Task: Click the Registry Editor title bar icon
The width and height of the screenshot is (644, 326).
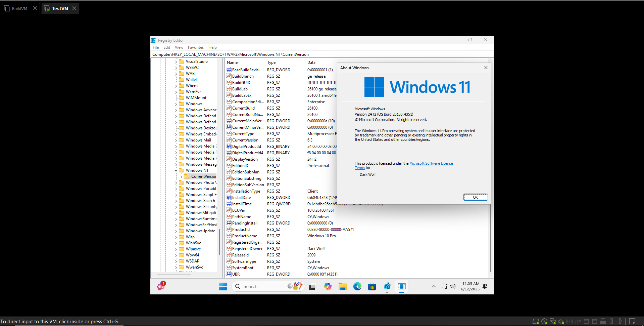Action: [154, 40]
